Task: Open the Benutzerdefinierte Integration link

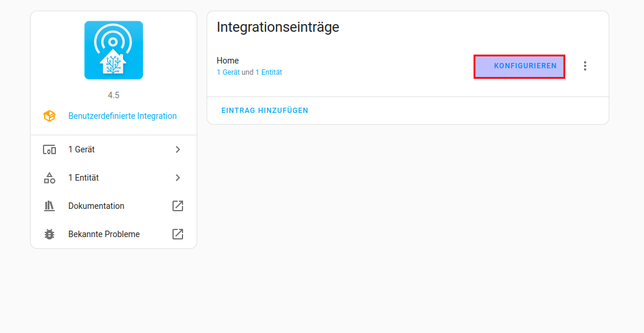Action: coord(122,116)
